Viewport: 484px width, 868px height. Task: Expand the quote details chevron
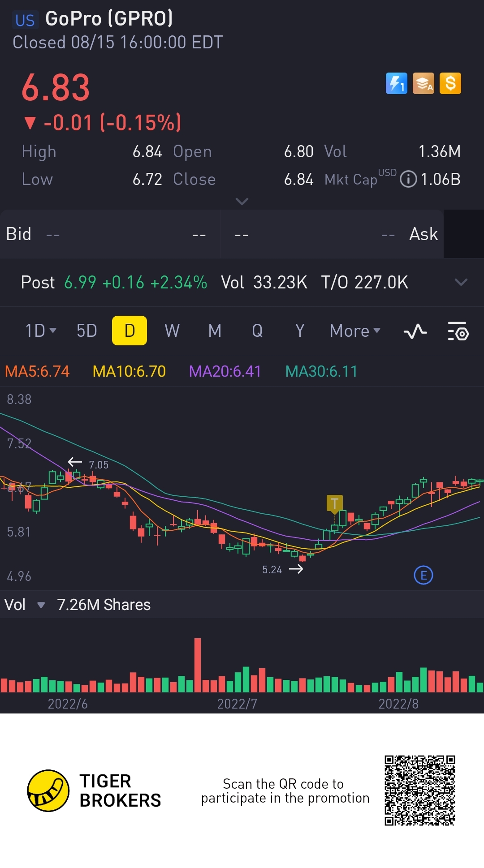pos(242,202)
